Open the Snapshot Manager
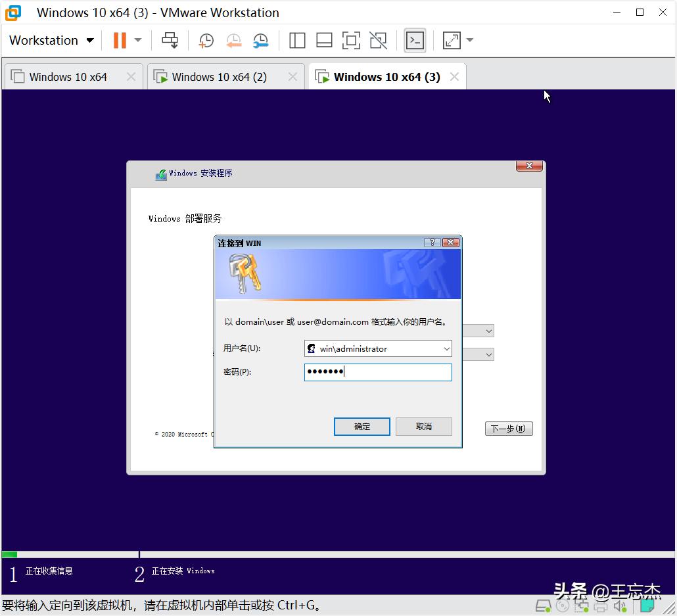Screen dimensions: 677x616 coord(261,40)
